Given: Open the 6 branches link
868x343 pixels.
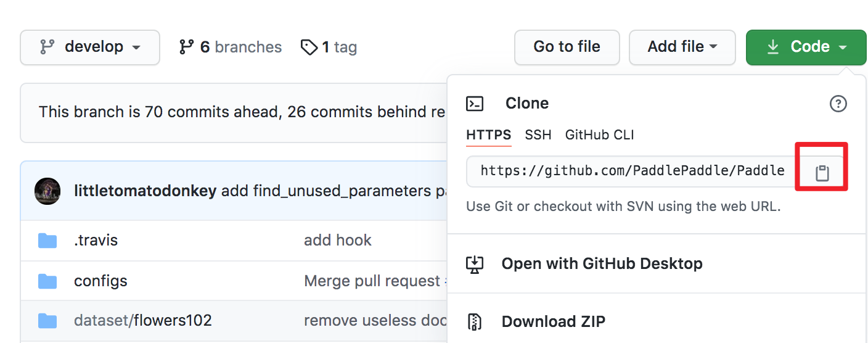Looking at the screenshot, I should click(231, 47).
